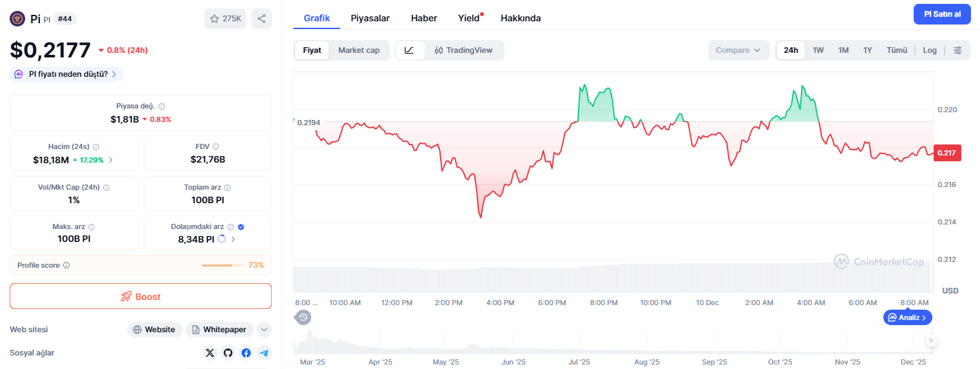
Task: Click the verified badge by Dolaşımdaki arz
Action: (241, 227)
